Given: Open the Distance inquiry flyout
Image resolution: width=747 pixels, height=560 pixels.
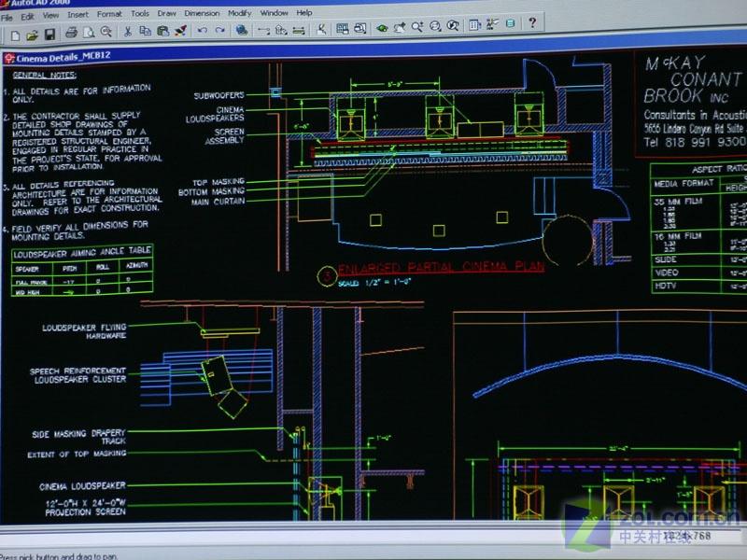Looking at the screenshot, I should click(x=299, y=30).
